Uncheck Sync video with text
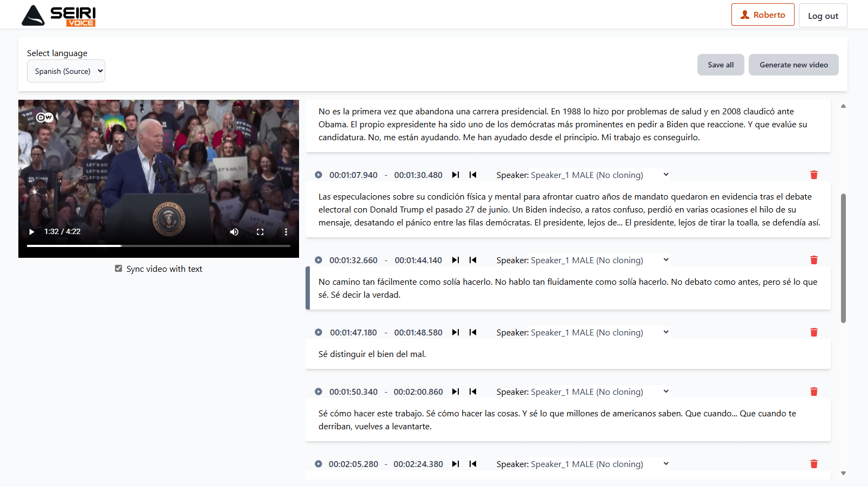Screen dimensions: 868x487 click(118, 269)
